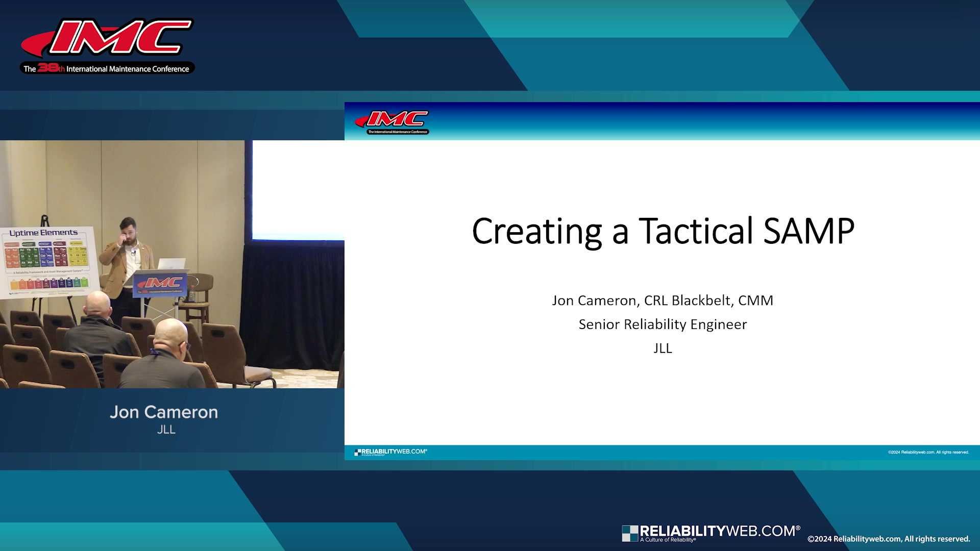Screen dimensions: 980x551
Task: Select the Uptime Elements poster title
Action: click(43, 233)
